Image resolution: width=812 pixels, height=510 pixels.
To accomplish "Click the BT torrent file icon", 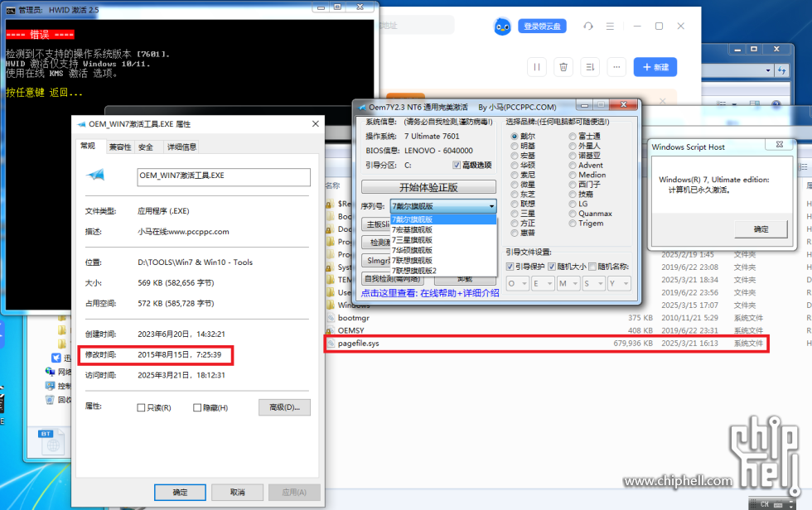I will (51, 441).
